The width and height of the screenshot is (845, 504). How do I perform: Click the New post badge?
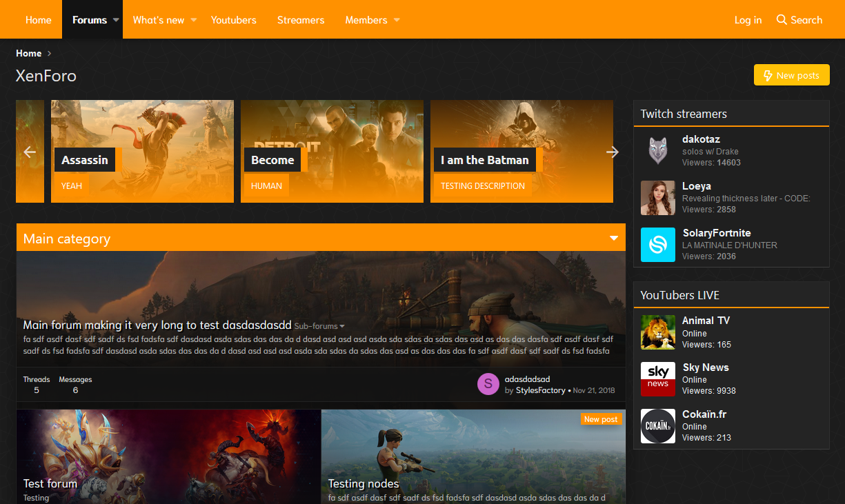[x=601, y=419]
